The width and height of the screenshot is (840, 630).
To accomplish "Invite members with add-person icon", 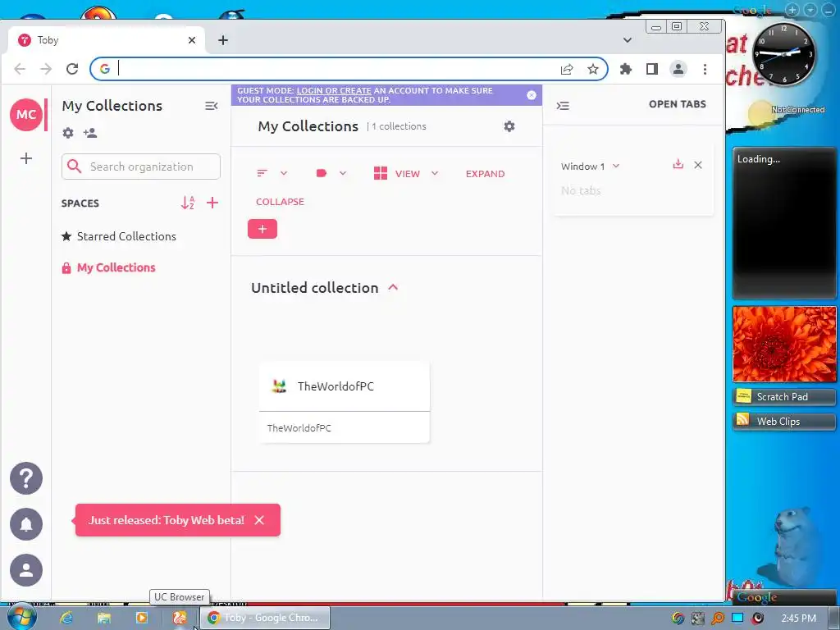I will pyautogui.click(x=90, y=132).
